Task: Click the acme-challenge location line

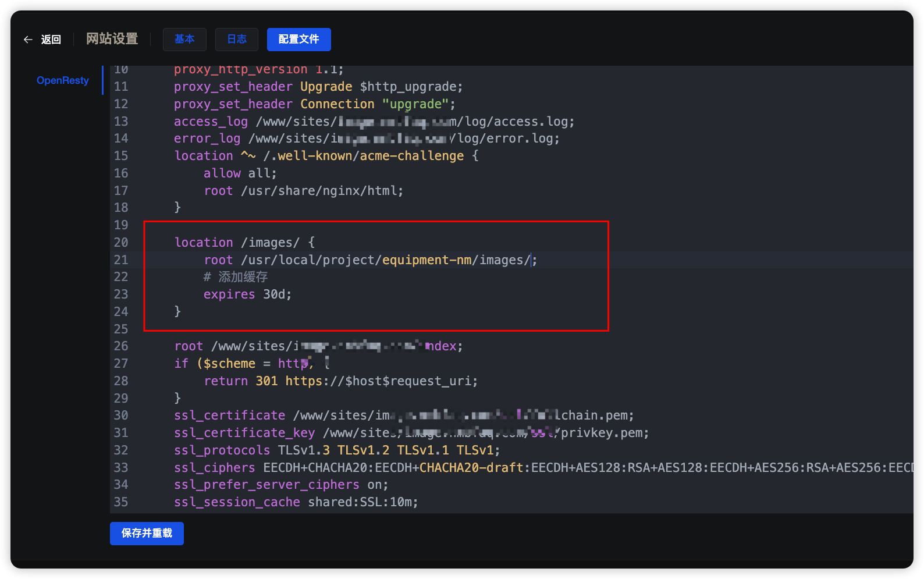Action: (326, 156)
